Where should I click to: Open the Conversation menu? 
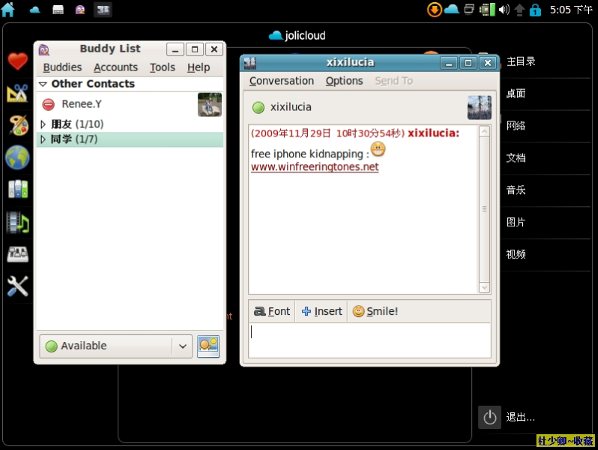(x=281, y=81)
